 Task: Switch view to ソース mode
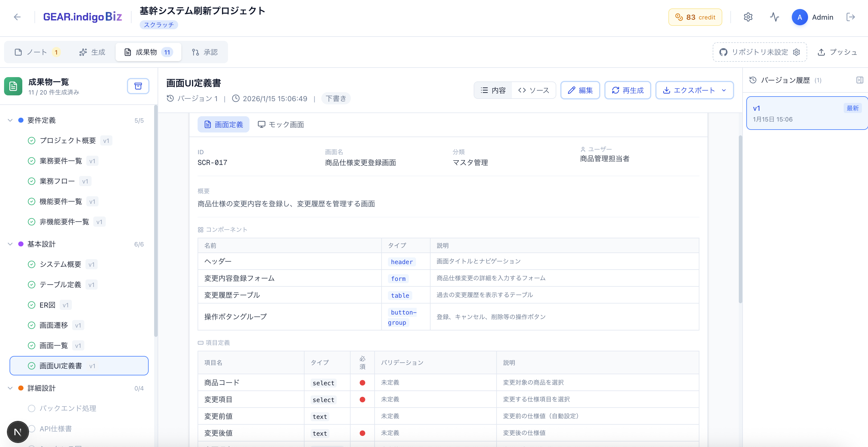[x=534, y=90]
